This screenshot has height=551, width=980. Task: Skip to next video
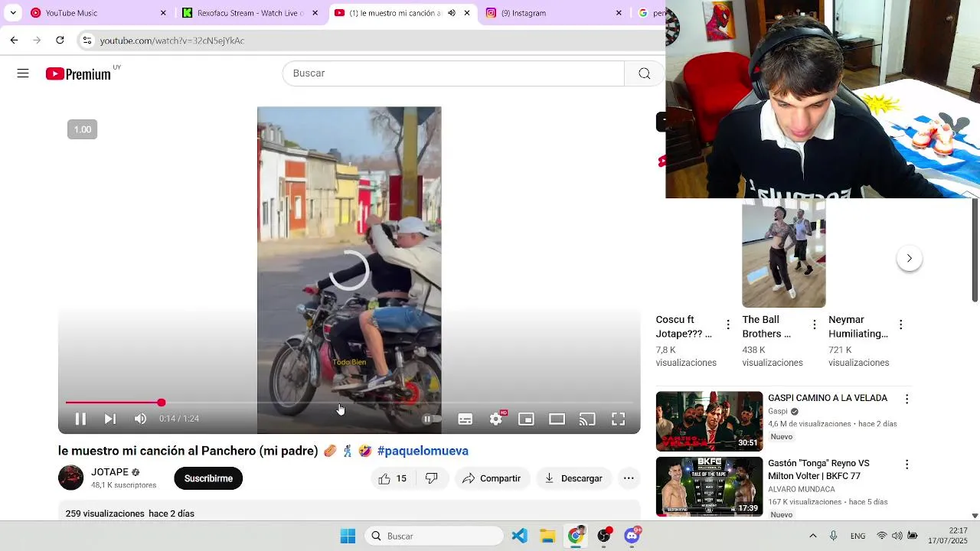[110, 419]
